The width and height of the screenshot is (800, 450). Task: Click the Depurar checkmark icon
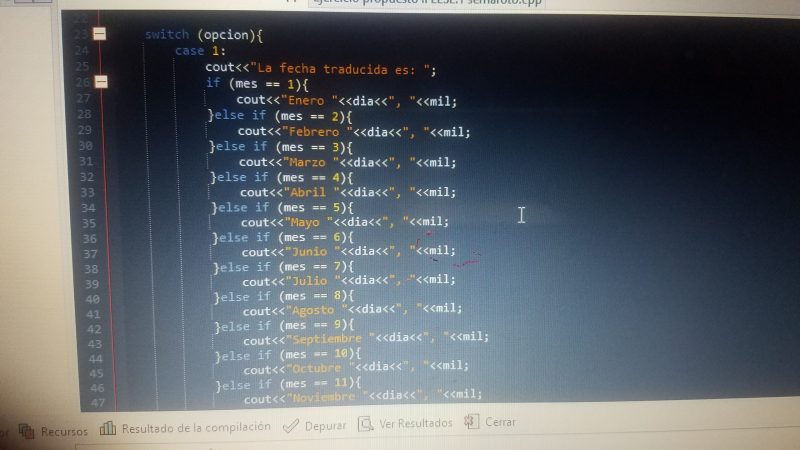291,425
